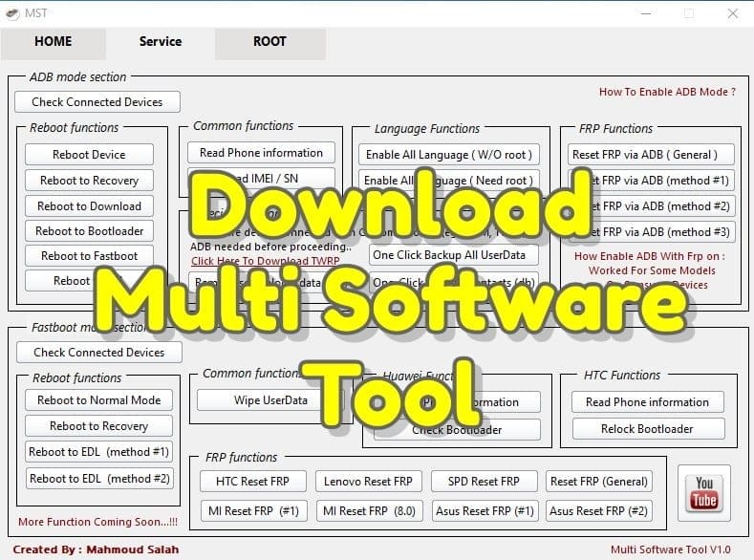Click HTC Reset FRP button

[253, 482]
